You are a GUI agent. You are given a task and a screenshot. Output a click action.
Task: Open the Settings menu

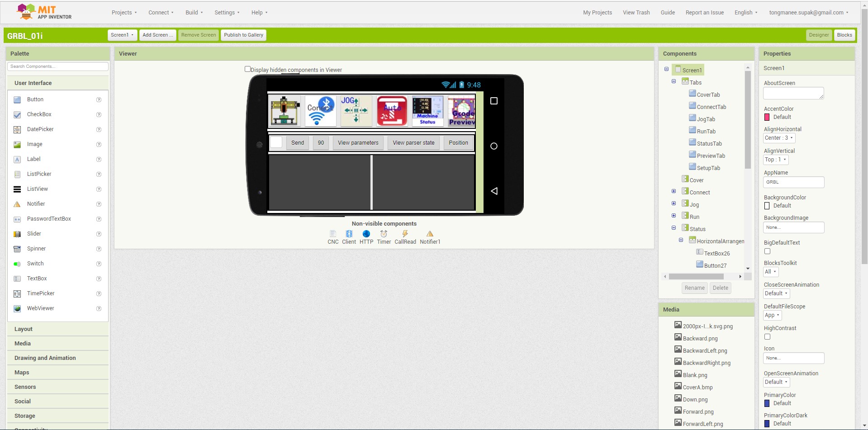pyautogui.click(x=227, y=13)
